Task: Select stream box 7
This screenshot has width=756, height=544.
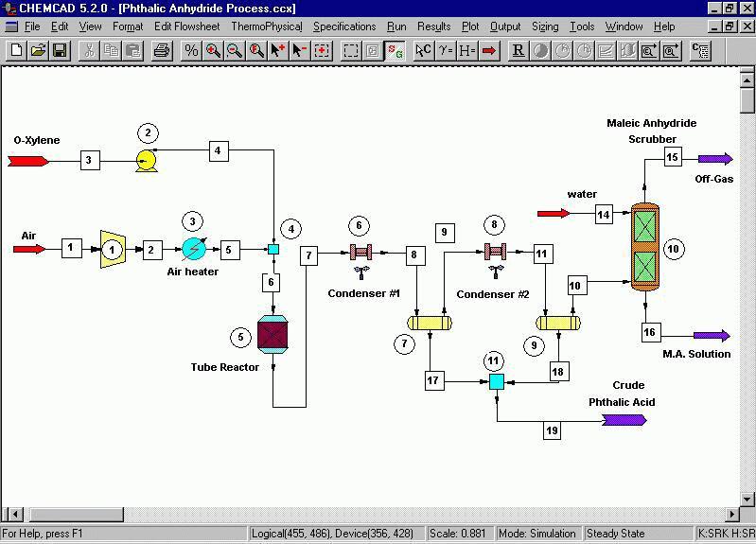Action: (x=309, y=255)
